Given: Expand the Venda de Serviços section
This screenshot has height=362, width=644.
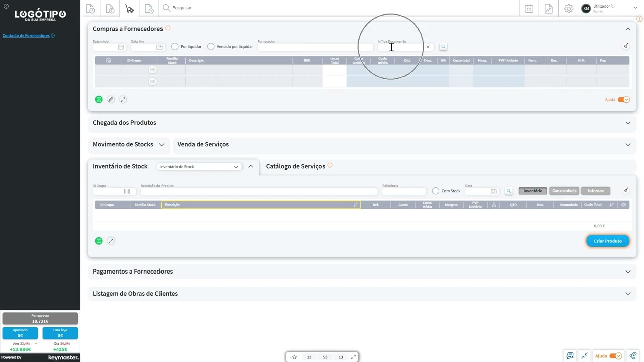Looking at the screenshot, I should (x=628, y=145).
